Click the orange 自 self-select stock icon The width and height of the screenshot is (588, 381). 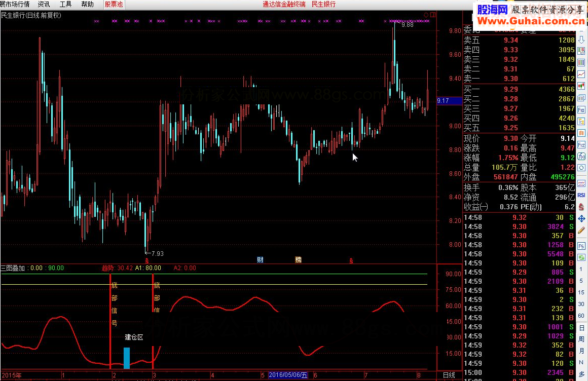click(x=581, y=133)
